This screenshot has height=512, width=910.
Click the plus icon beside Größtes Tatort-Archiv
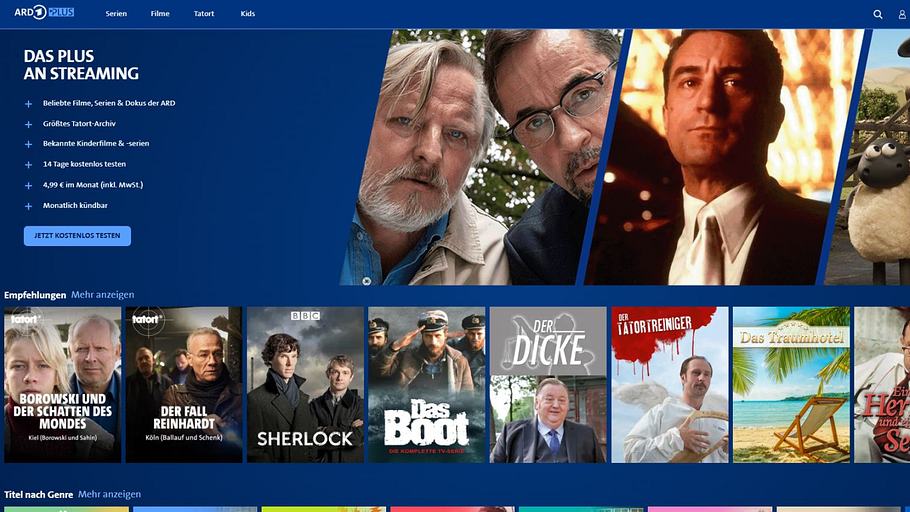29,124
